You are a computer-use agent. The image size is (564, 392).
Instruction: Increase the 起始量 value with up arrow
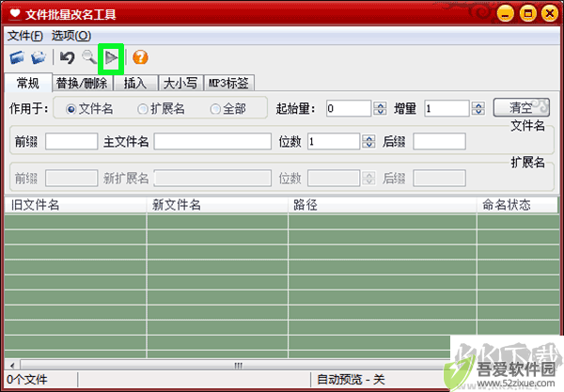380,105
